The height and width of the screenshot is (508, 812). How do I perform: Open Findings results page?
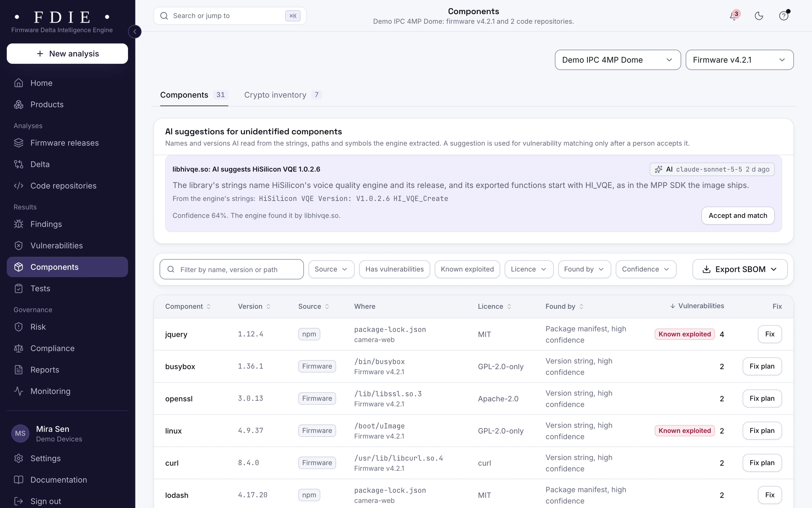point(67,224)
